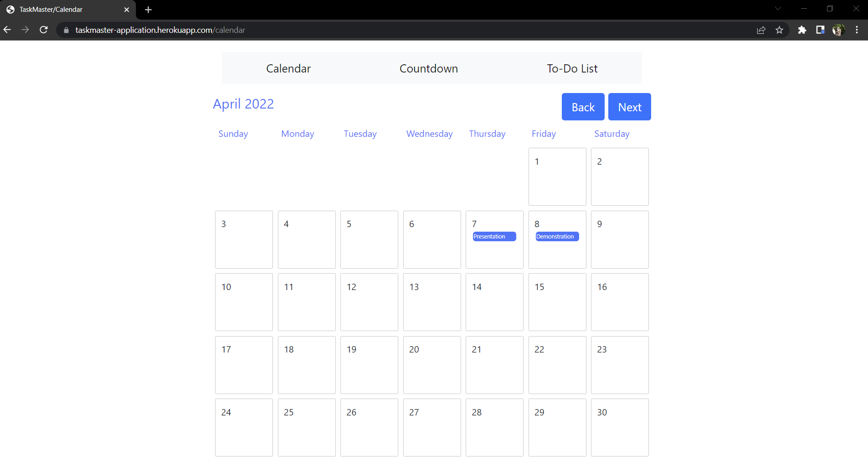The height and width of the screenshot is (472, 868).
Task: Choose day 25 cell
Action: click(307, 427)
